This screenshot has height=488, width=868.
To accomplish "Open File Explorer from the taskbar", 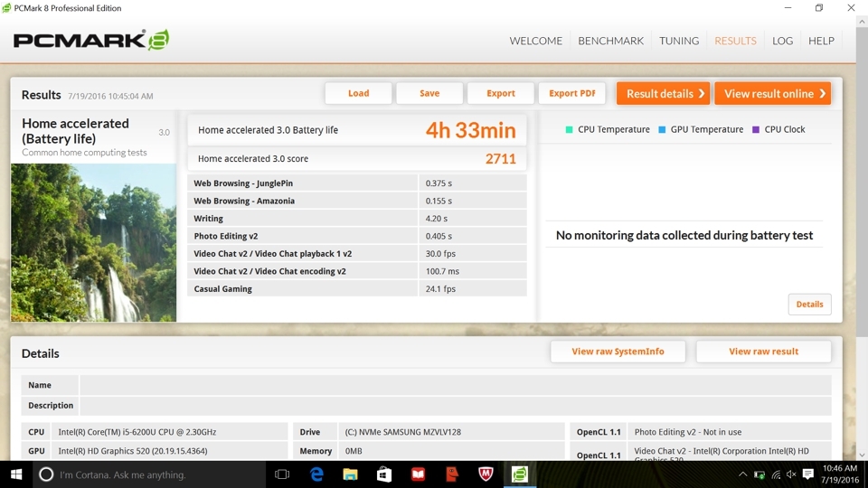I will point(351,474).
